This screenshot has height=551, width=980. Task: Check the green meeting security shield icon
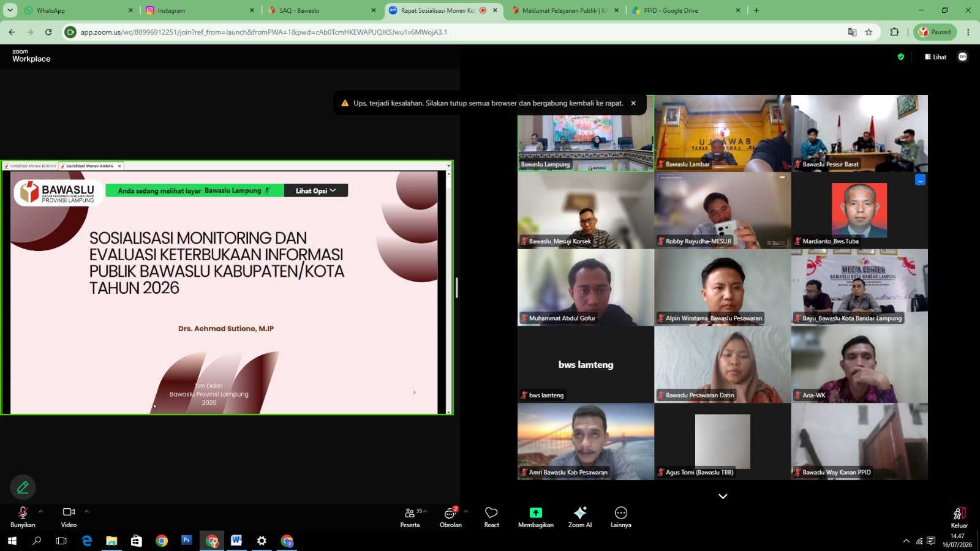pyautogui.click(x=900, y=57)
